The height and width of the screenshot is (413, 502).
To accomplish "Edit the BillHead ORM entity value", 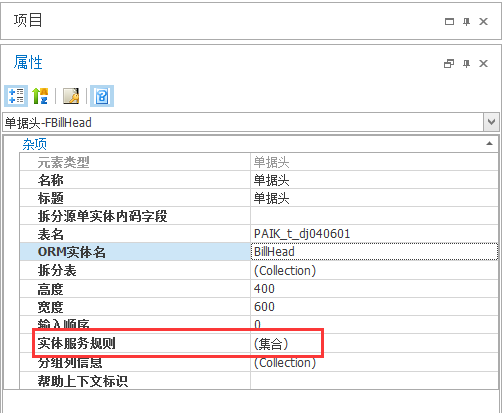I will pyautogui.click(x=374, y=252).
